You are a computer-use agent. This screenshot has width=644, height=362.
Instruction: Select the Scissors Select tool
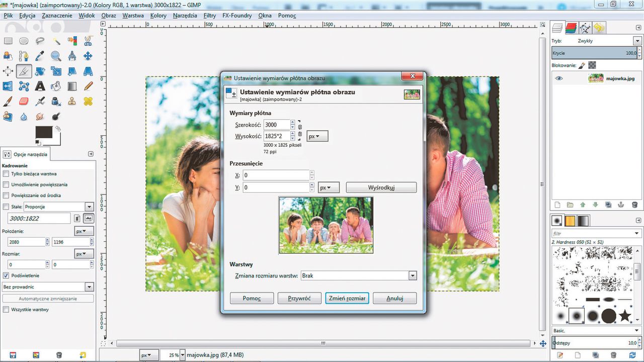pos(88,41)
